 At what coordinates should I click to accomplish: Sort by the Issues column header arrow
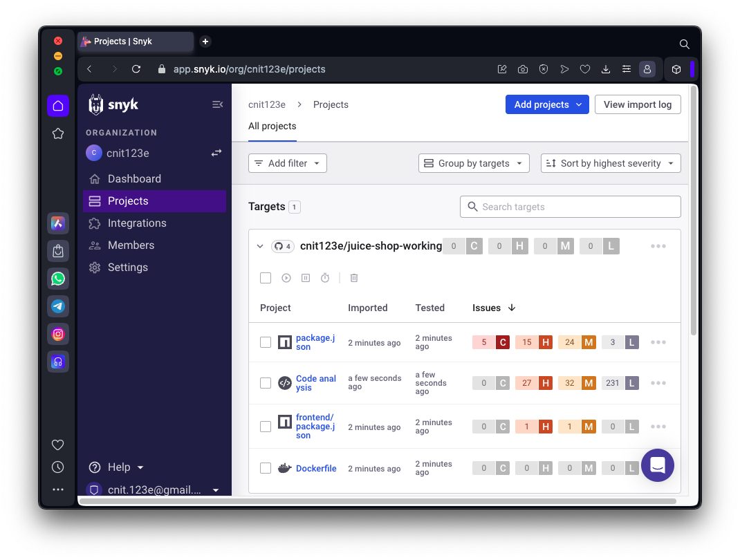512,308
